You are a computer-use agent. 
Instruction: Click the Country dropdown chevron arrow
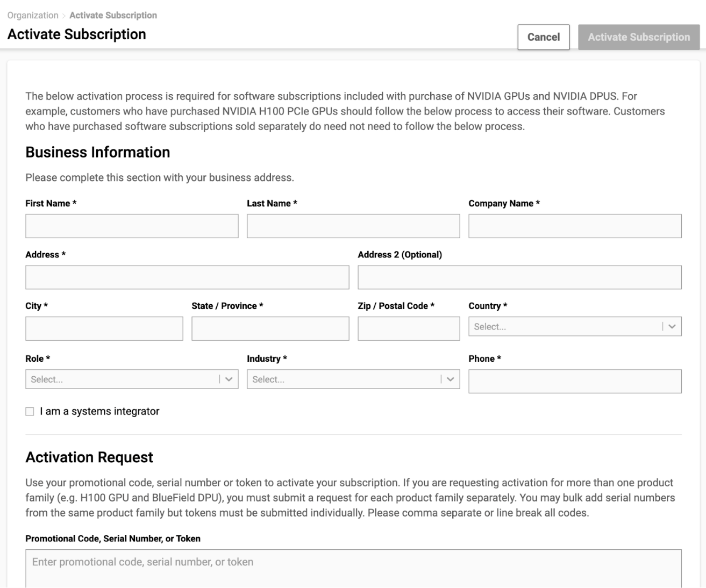[672, 327]
